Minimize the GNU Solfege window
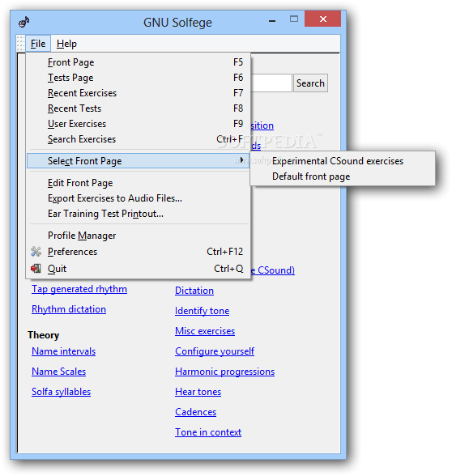 coord(272,21)
